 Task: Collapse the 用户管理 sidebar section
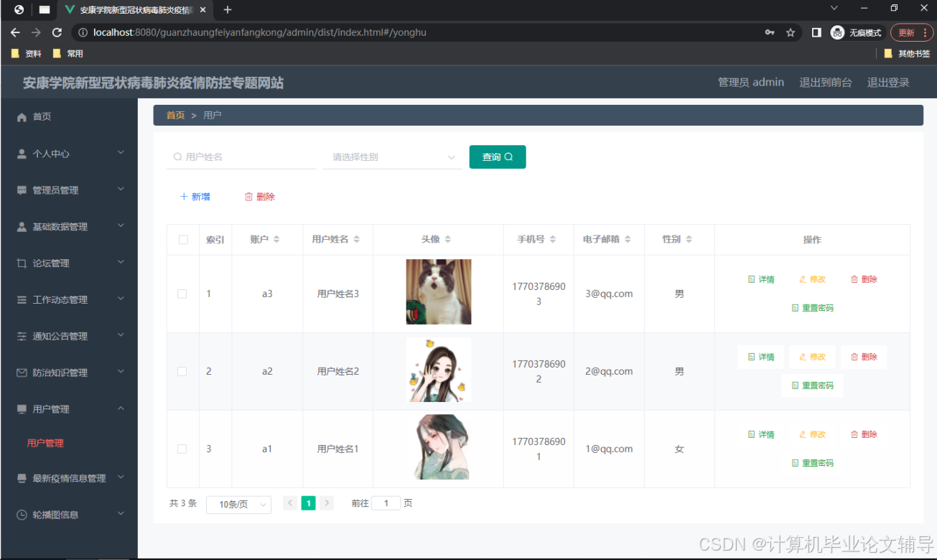(x=68, y=408)
